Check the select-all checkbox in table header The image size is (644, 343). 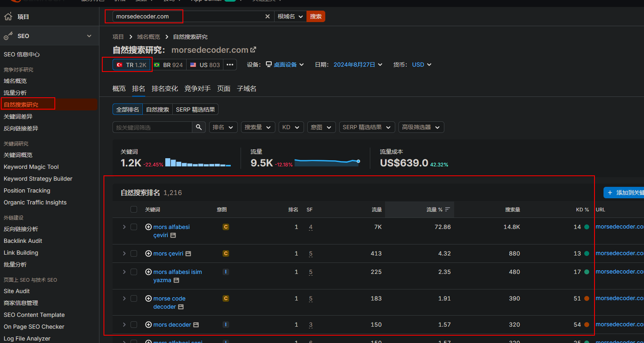point(134,209)
